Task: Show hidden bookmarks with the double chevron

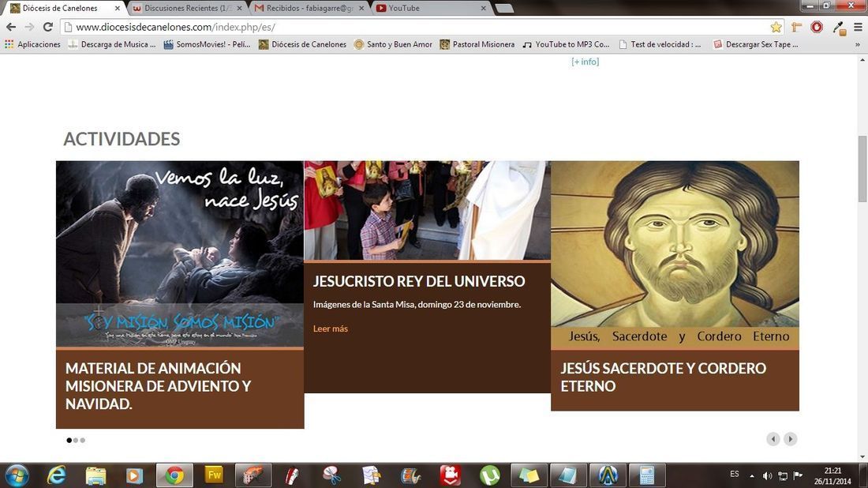Action: (x=858, y=44)
